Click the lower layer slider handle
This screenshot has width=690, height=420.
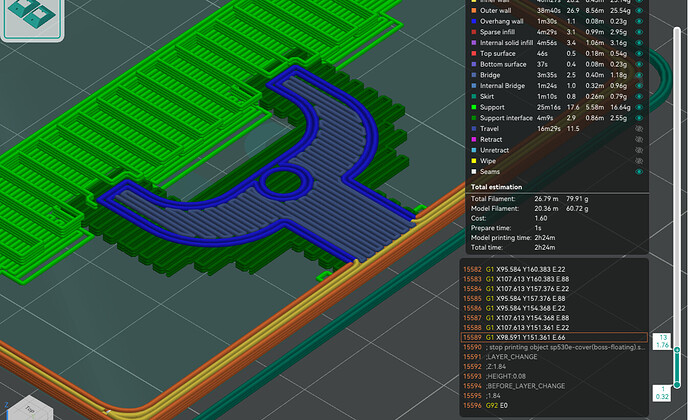coord(662,392)
